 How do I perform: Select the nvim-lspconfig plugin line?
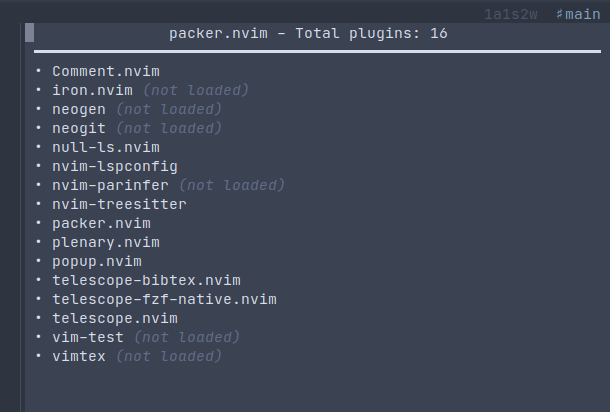114,166
